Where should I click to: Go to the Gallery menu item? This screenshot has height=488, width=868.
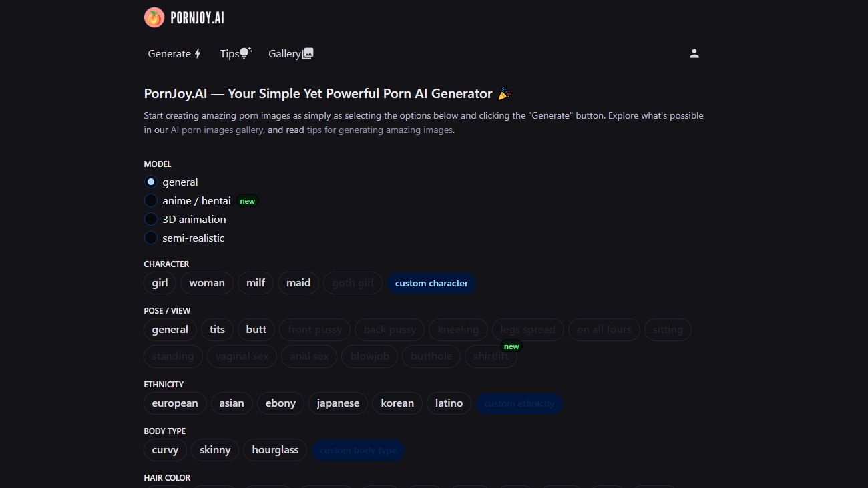pyautogui.click(x=284, y=54)
